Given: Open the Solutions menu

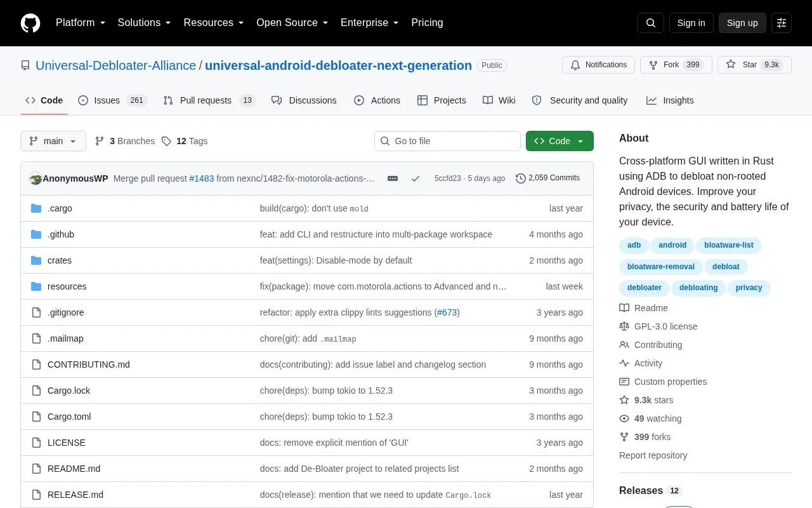Looking at the screenshot, I should 144,23.
